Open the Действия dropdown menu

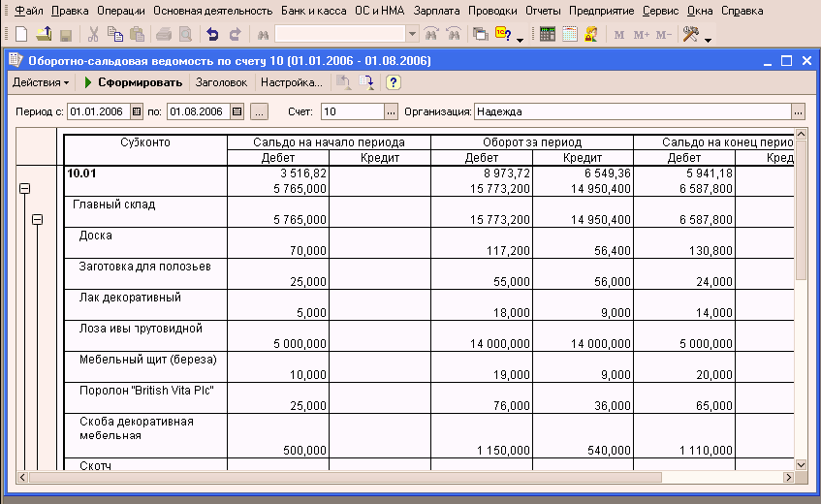click(x=40, y=83)
